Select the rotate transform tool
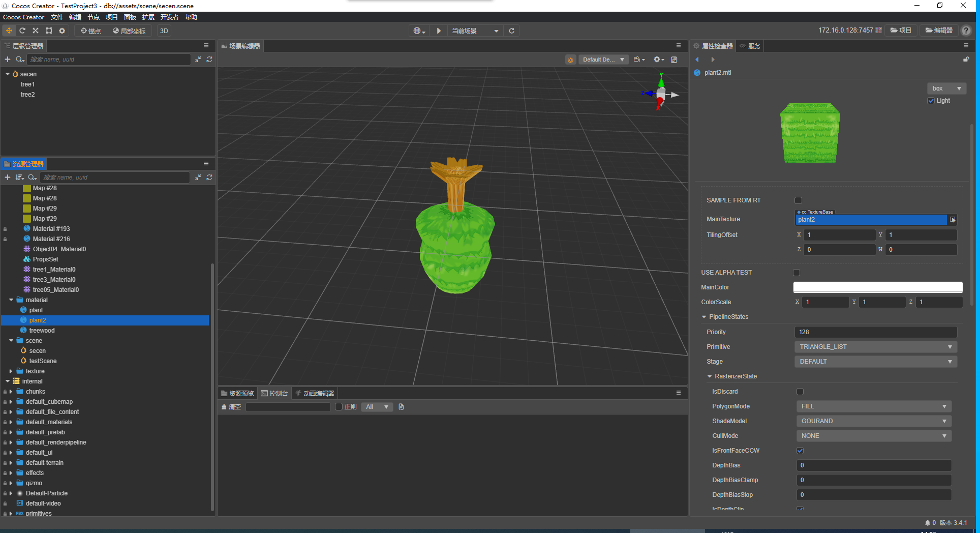The image size is (980, 533). tap(22, 31)
